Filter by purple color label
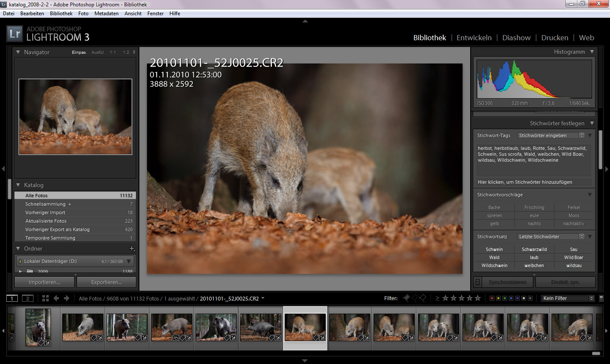 517,298
